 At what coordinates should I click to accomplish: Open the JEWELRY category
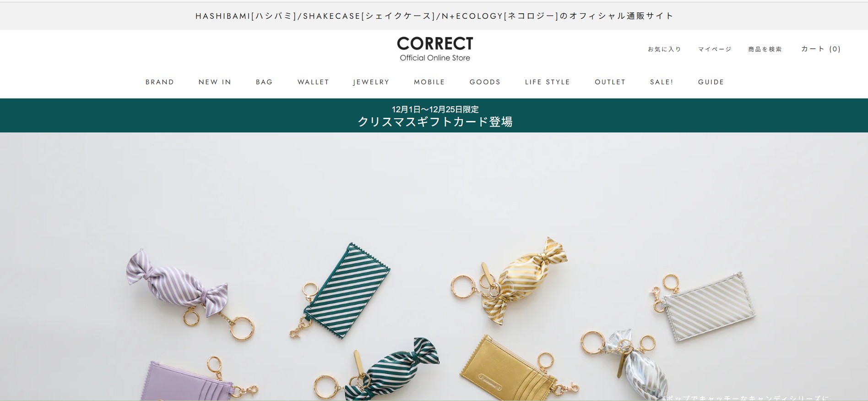click(x=371, y=82)
